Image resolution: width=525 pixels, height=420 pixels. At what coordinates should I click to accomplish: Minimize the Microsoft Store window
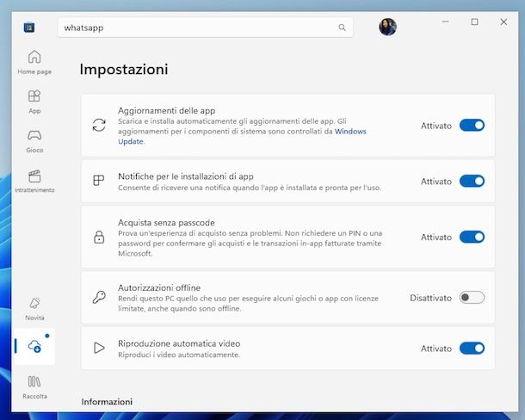point(445,22)
